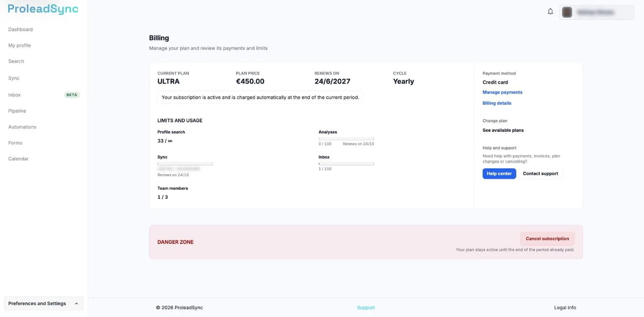Click the BETA badge next to Inbox
The height and width of the screenshot is (317, 644).
click(x=72, y=95)
